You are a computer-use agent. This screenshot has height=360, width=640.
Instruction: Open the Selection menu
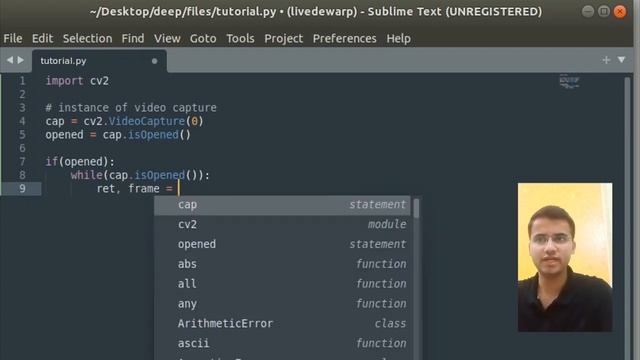pyautogui.click(x=87, y=38)
